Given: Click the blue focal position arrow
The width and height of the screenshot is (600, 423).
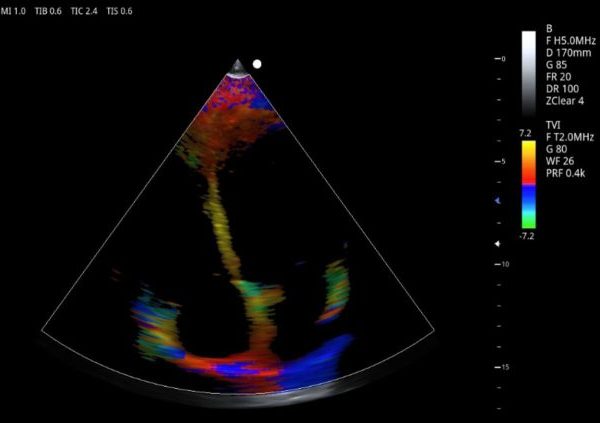Looking at the screenshot, I should [x=497, y=201].
